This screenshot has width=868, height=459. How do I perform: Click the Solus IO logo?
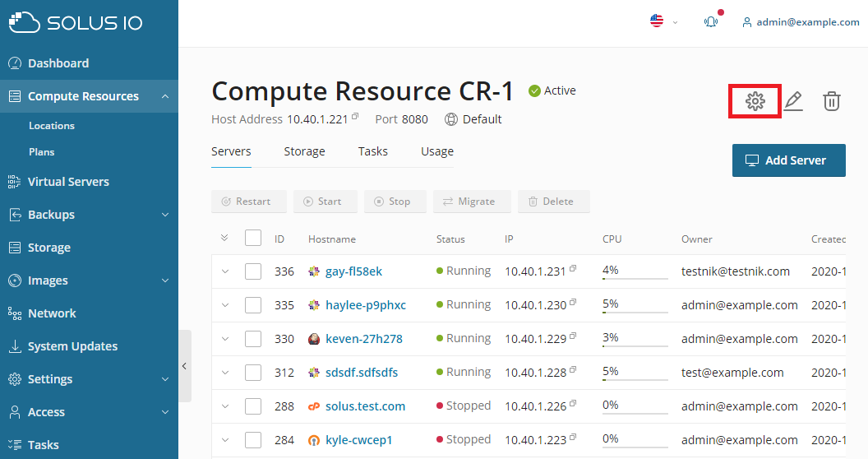tap(76, 23)
